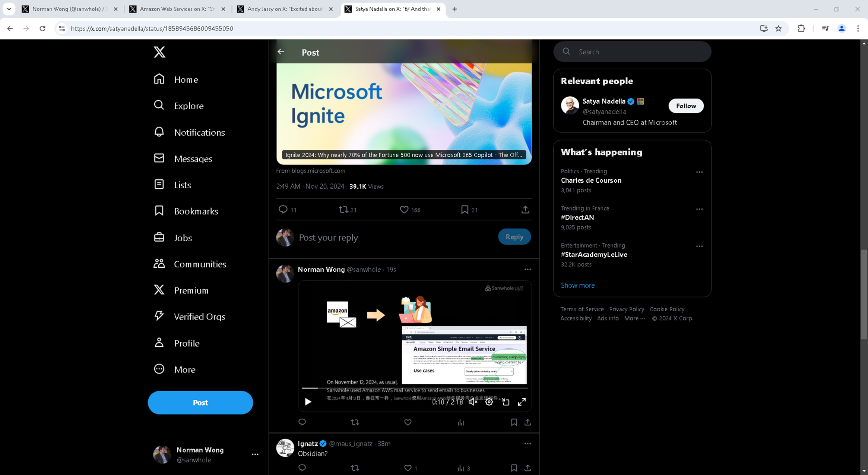This screenshot has width=868, height=475.
Task: Toggle video picture-in-picture mode
Action: tap(506, 402)
